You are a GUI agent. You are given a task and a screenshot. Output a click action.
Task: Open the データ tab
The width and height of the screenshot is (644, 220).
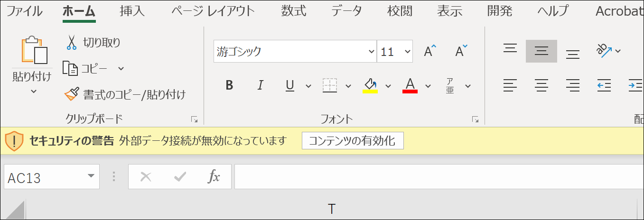point(346,11)
